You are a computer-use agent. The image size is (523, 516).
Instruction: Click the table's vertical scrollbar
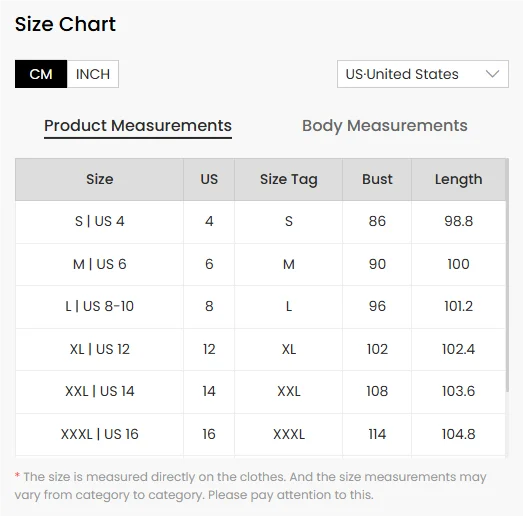(x=507, y=275)
